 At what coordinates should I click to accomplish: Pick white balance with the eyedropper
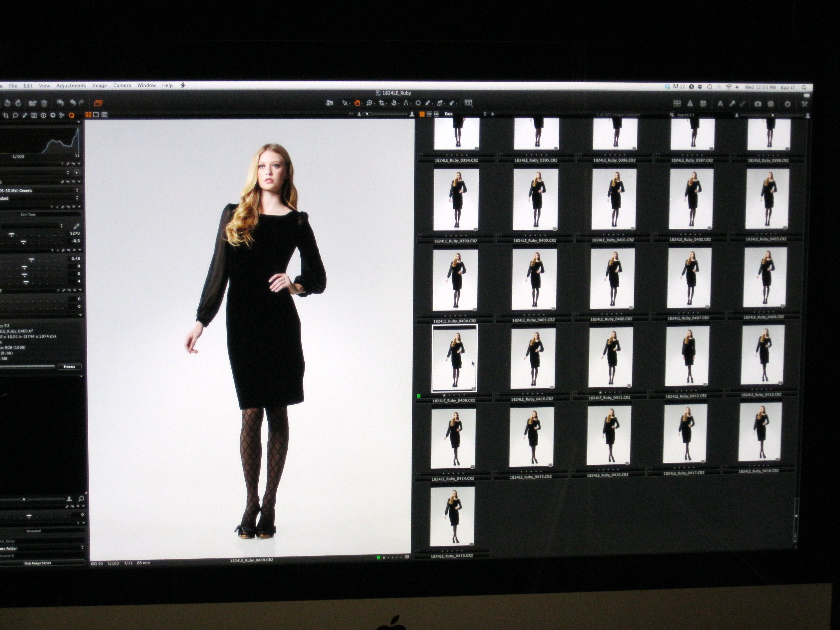click(x=76, y=226)
